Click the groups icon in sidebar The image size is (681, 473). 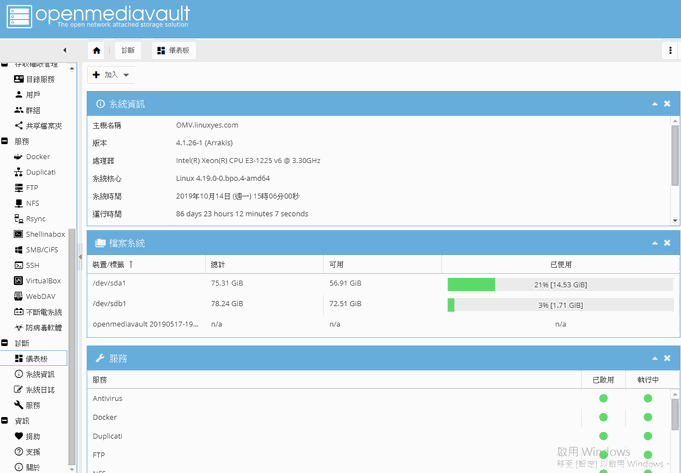point(19,110)
